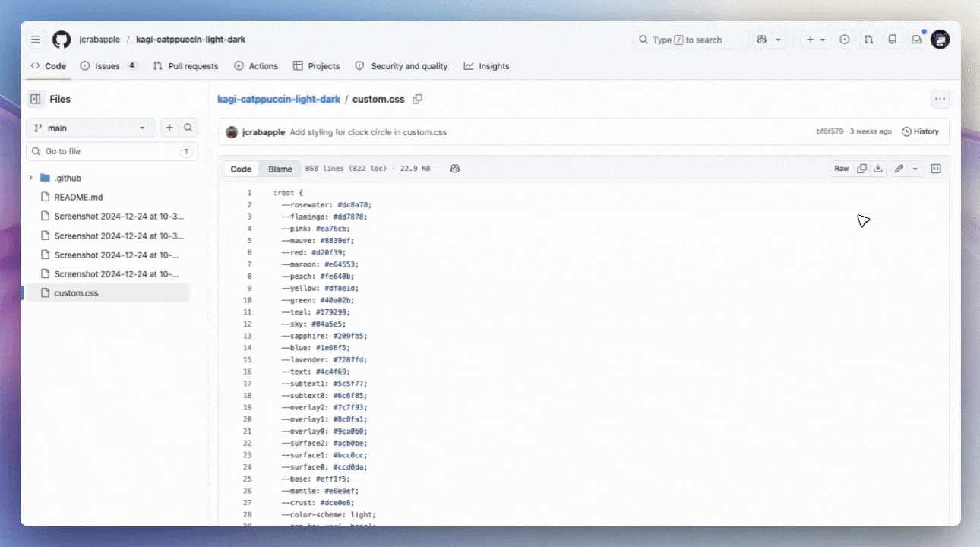Screen dimensions: 980x547
Task: Open kagi-catppuccin-light-dark repository link in header
Action: tap(191, 40)
